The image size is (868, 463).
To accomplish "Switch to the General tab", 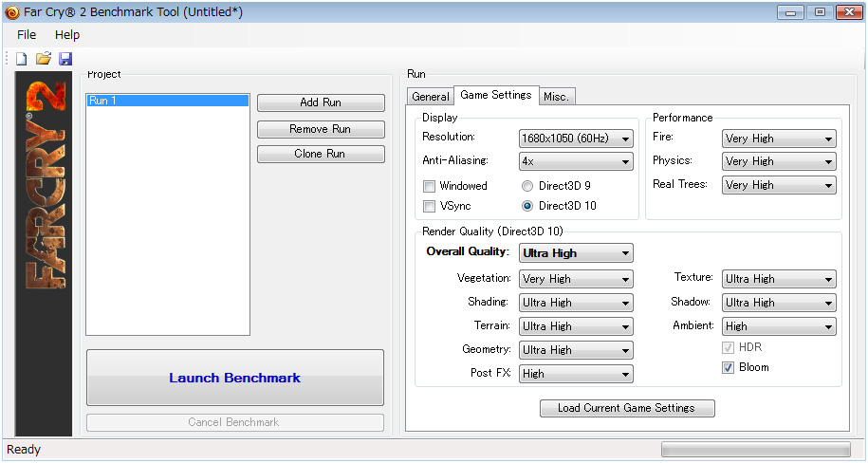I will pos(430,97).
